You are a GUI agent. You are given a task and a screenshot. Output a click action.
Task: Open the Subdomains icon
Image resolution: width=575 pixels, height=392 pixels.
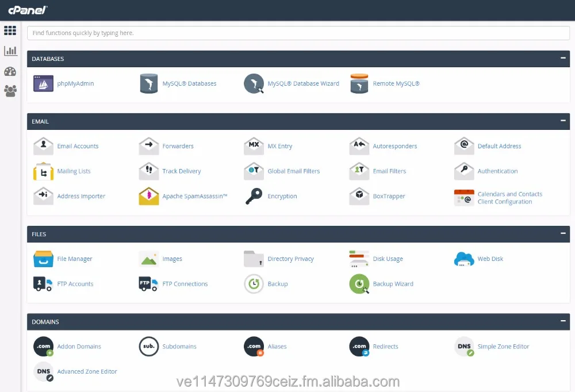coord(149,347)
